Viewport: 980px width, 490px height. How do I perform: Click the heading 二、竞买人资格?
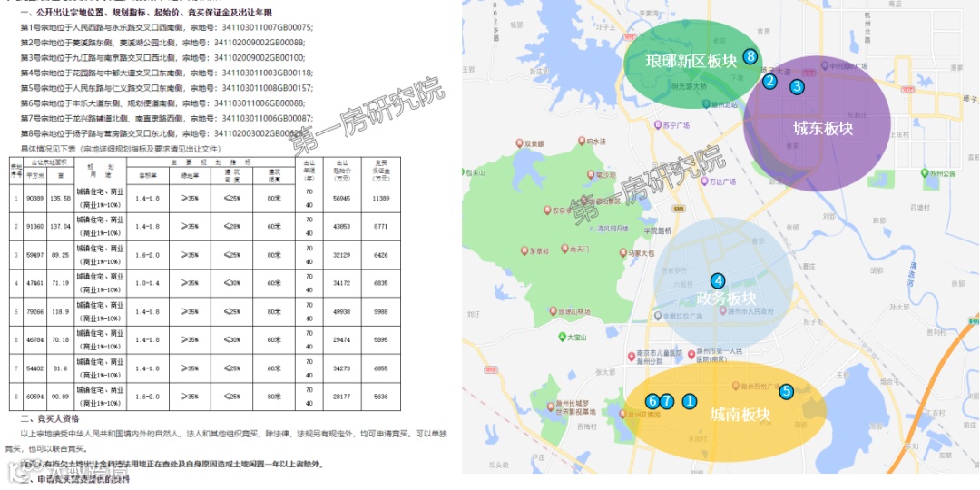click(x=50, y=418)
